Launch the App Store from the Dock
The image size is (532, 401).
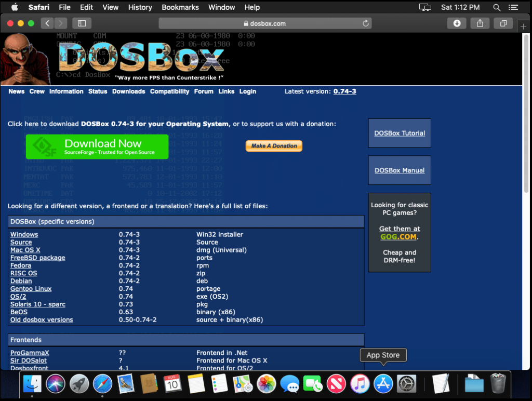point(383,383)
